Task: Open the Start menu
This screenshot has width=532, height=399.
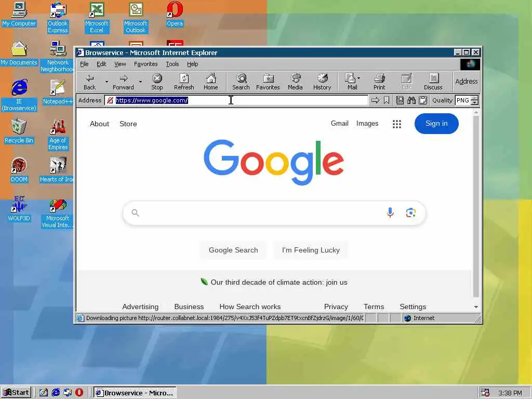Action: 16,393
